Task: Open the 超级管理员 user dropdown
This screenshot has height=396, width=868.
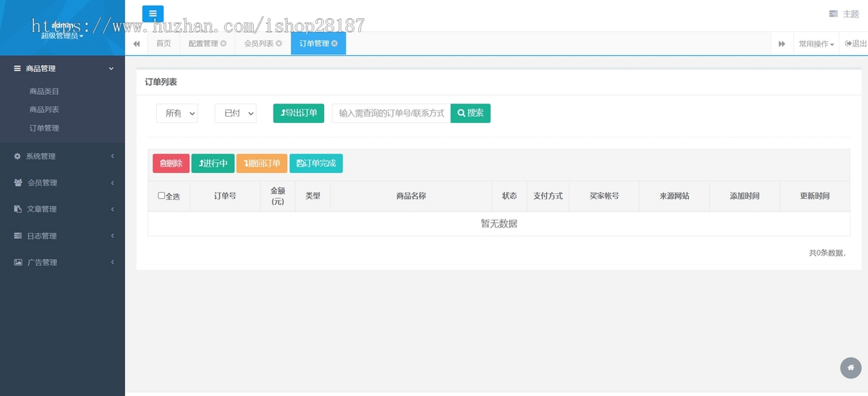Action: tap(61, 35)
